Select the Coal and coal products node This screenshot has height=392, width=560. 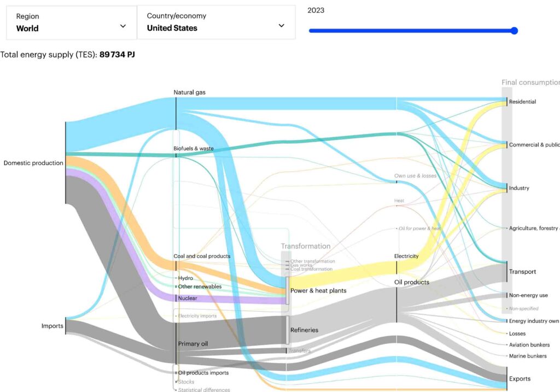202,256
